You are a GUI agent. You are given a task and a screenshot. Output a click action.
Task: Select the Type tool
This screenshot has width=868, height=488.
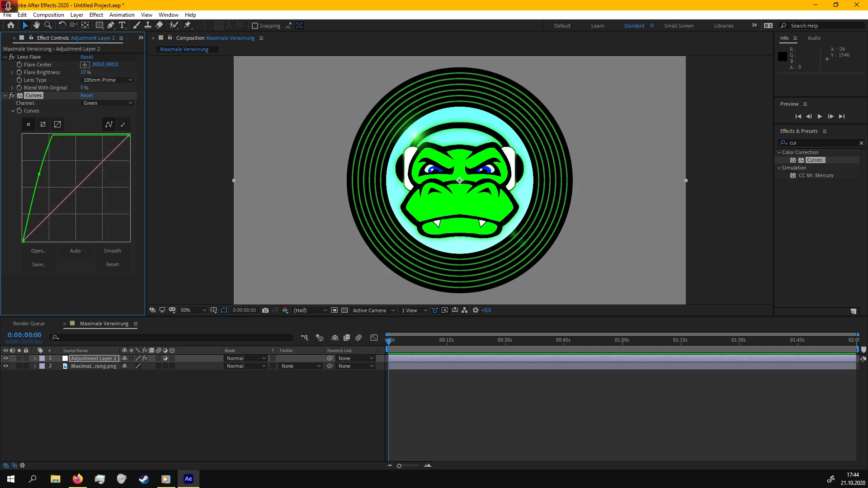tap(122, 25)
